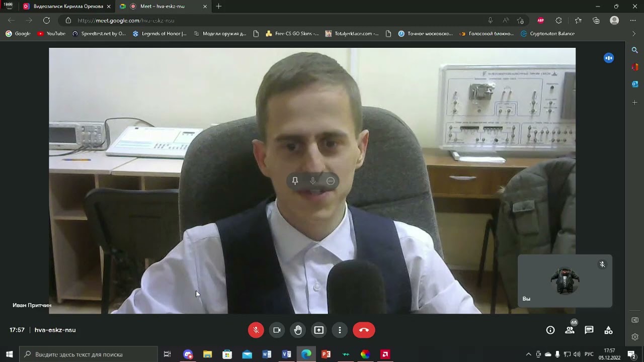Open Microsoft Word from the taskbar
644x362 pixels.
[267, 354]
